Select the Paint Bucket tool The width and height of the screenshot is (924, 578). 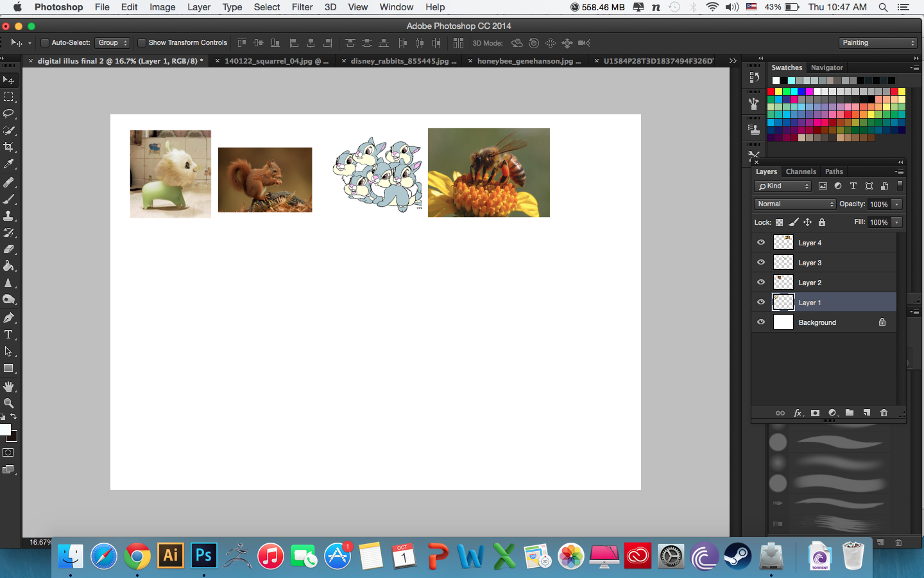[9, 266]
